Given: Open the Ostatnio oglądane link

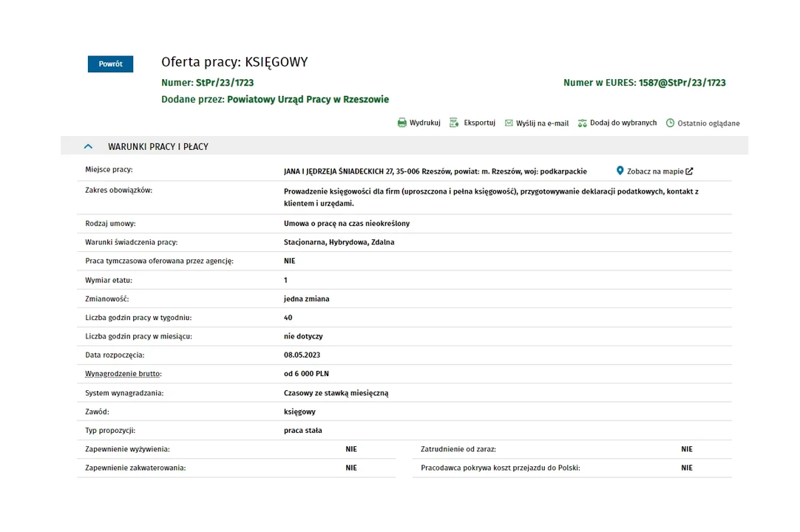Looking at the screenshot, I should [x=708, y=123].
